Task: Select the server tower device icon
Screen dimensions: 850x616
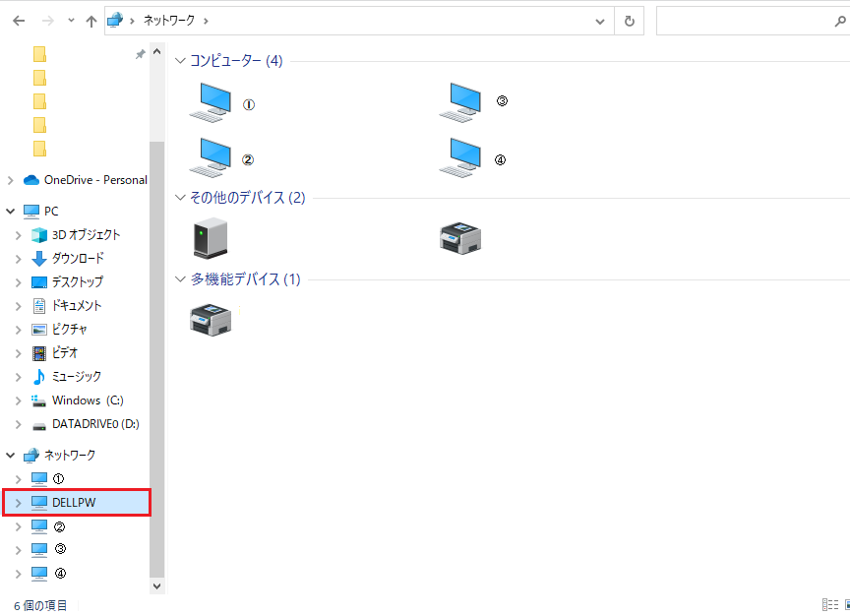Action: tap(210, 238)
